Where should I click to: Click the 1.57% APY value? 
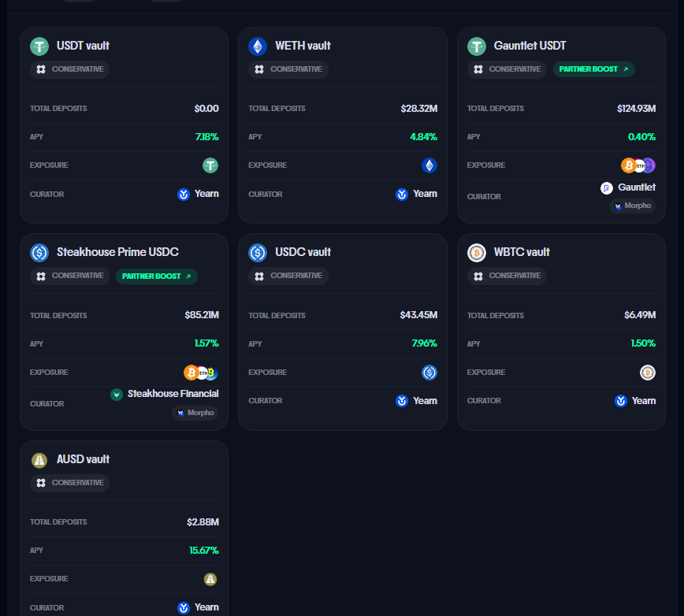206,343
